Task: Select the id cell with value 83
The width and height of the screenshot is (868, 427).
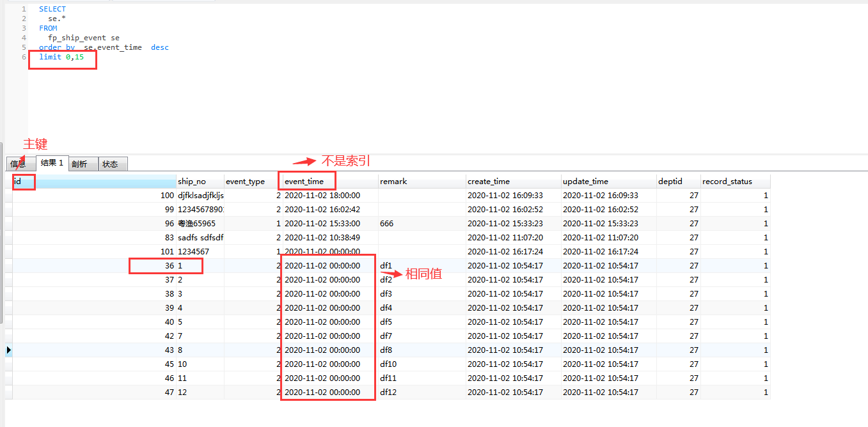Action: pyautogui.click(x=95, y=238)
